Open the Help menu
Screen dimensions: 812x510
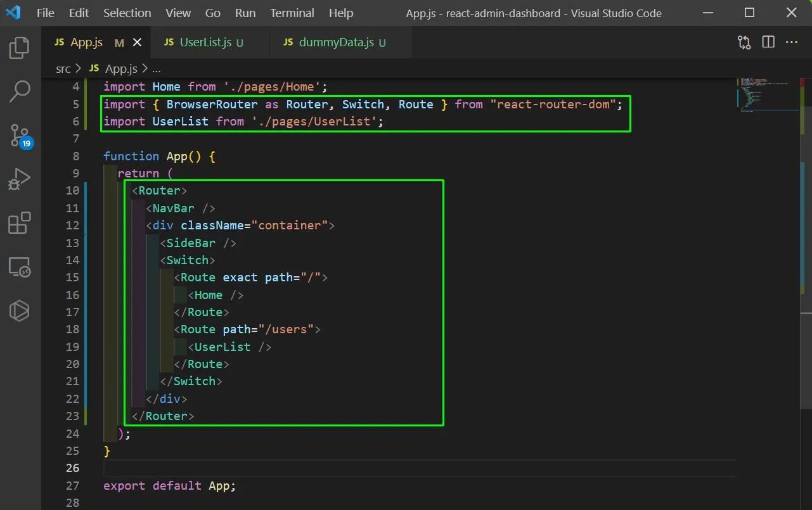(x=341, y=13)
